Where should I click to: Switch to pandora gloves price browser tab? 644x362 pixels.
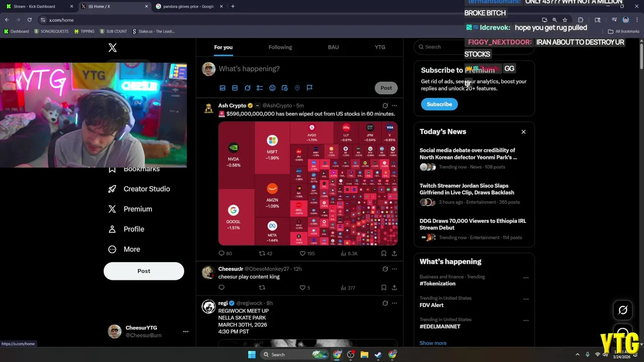(x=189, y=7)
